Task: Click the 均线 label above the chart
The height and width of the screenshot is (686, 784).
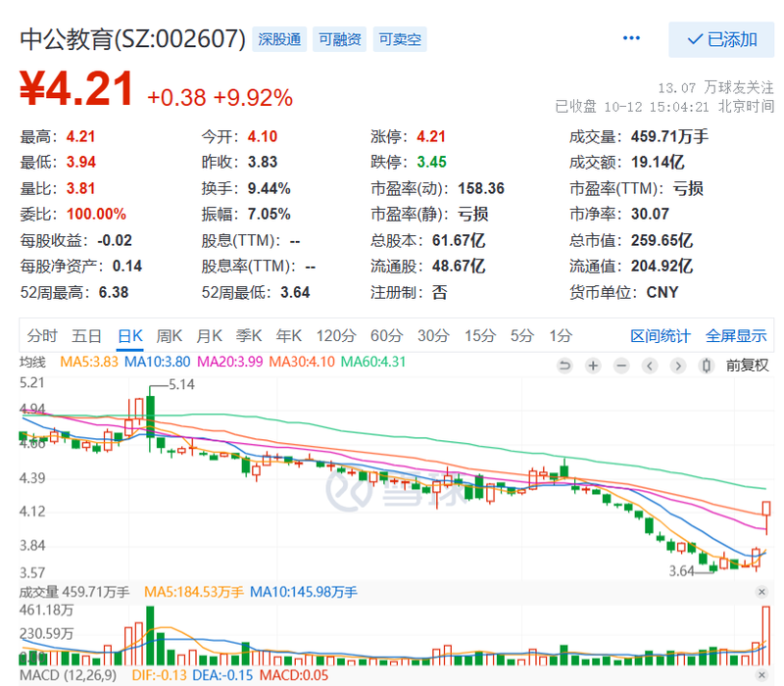Action: coord(32,362)
